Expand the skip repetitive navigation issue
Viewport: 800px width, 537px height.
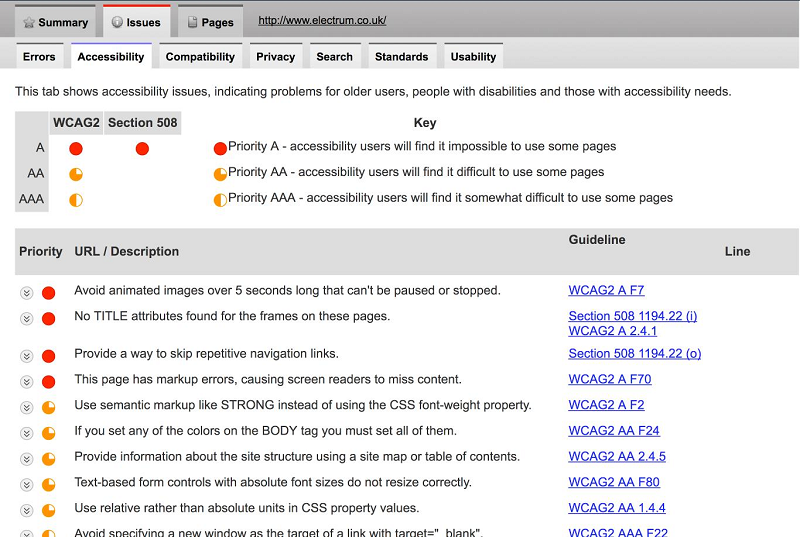point(27,356)
